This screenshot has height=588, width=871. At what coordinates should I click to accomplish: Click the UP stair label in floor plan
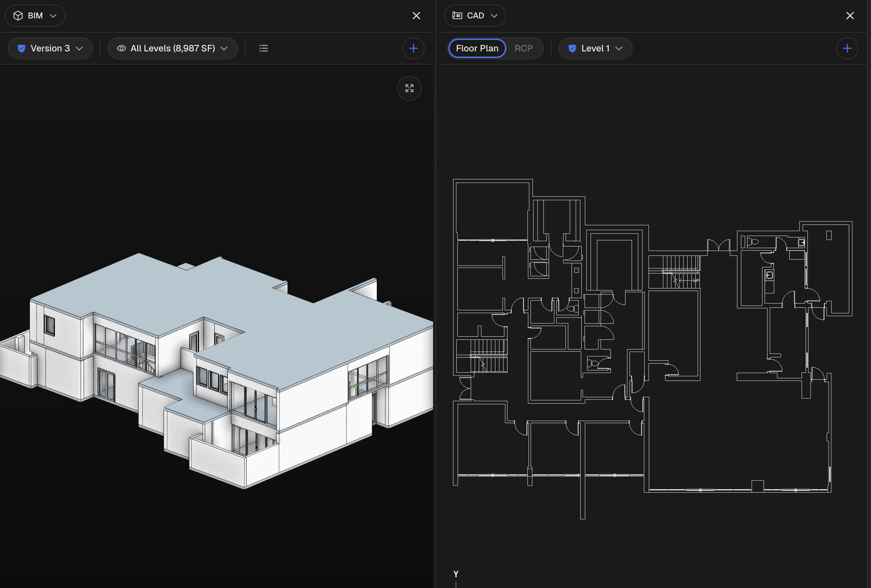[696, 280]
